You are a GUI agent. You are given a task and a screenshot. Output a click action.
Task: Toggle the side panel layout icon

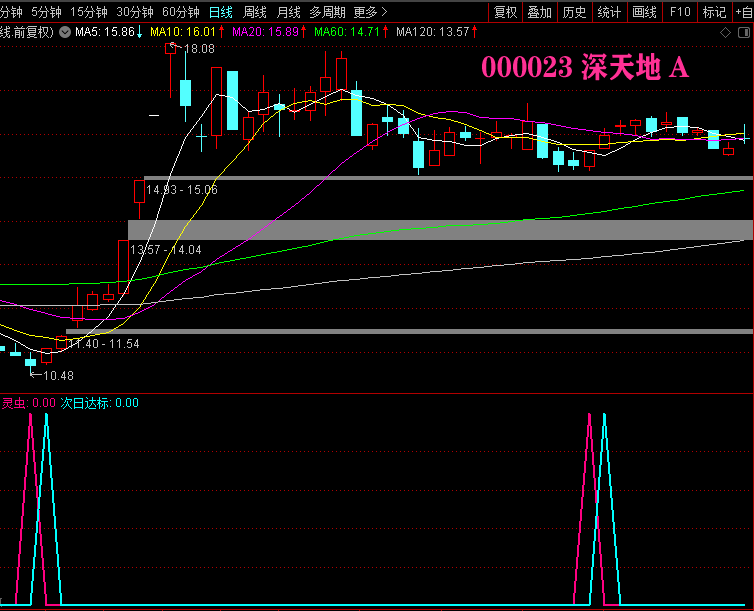(743, 33)
